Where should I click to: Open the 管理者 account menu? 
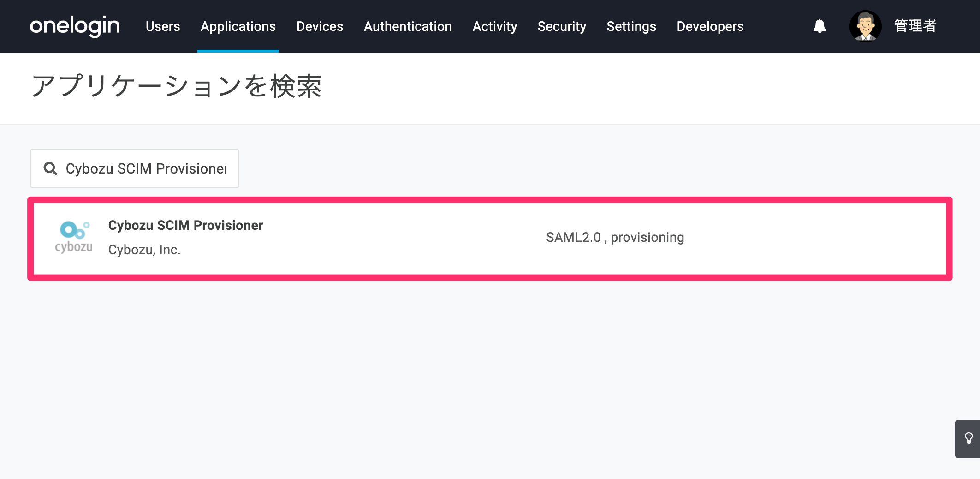click(x=915, y=26)
